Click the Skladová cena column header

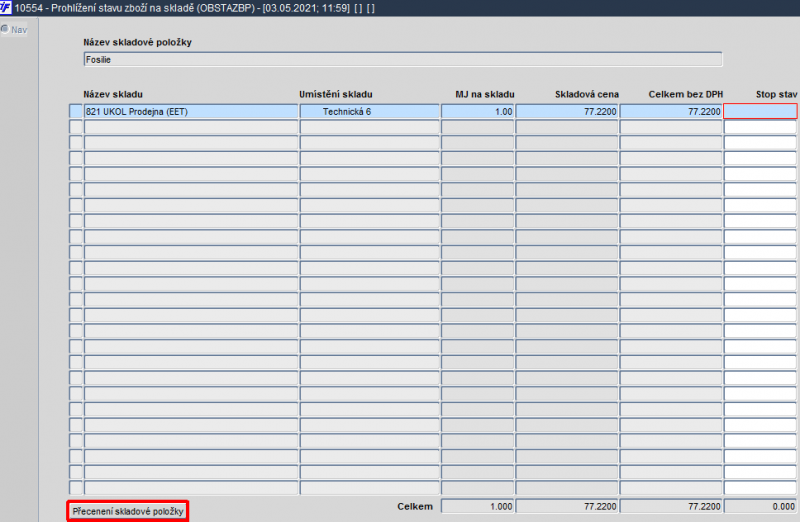[587, 94]
